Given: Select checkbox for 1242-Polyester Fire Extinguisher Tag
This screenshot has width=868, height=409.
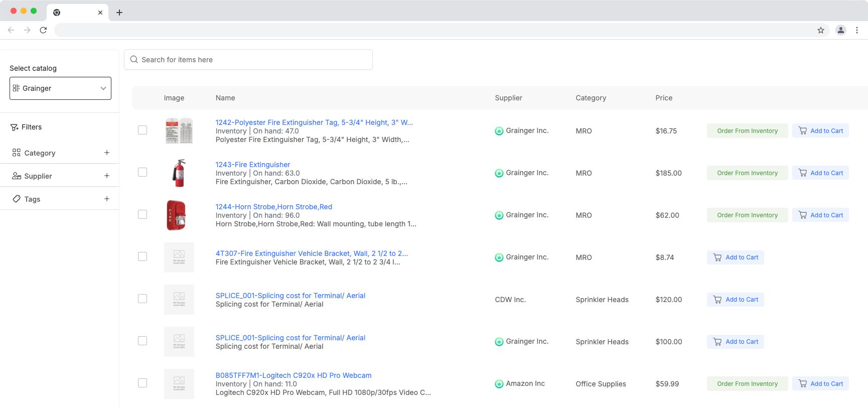Looking at the screenshot, I should 142,130.
